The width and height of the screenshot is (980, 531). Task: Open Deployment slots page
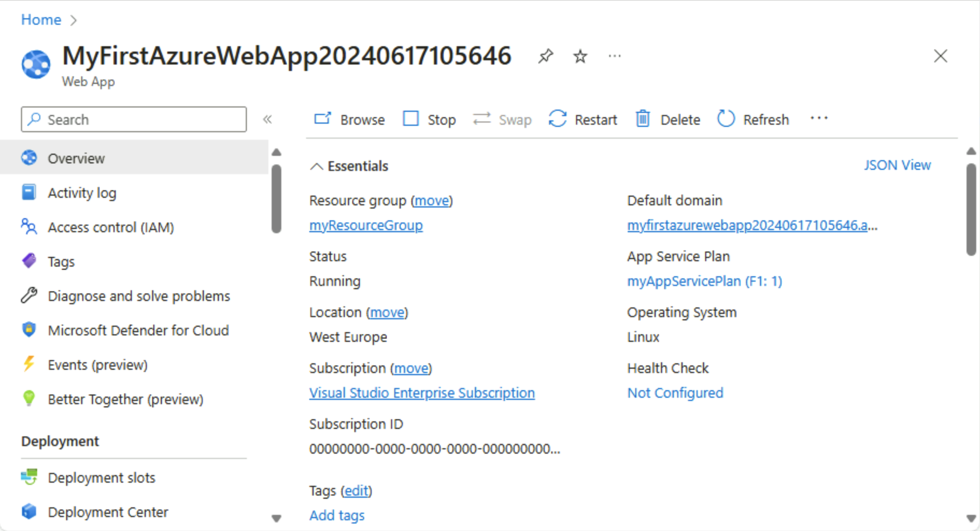[101, 478]
